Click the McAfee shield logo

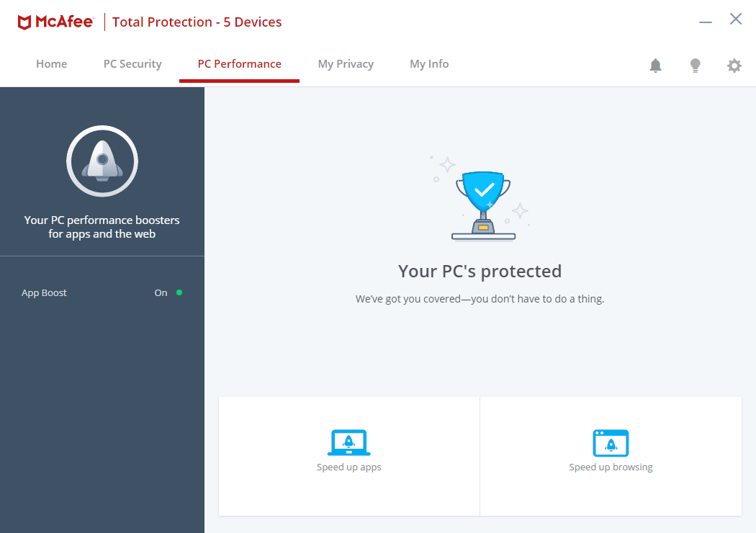coord(24,22)
